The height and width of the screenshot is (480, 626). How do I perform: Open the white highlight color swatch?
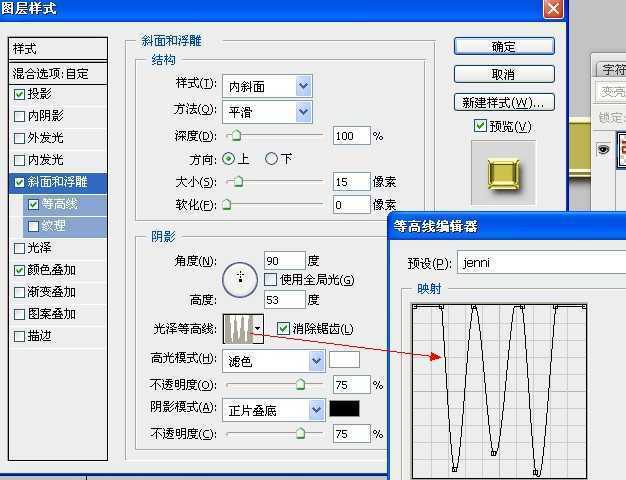[x=344, y=359]
